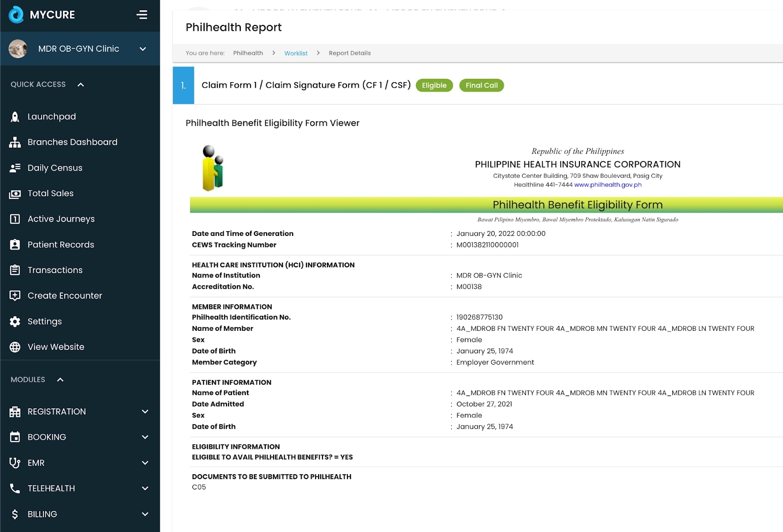Open Patient Records

click(61, 245)
